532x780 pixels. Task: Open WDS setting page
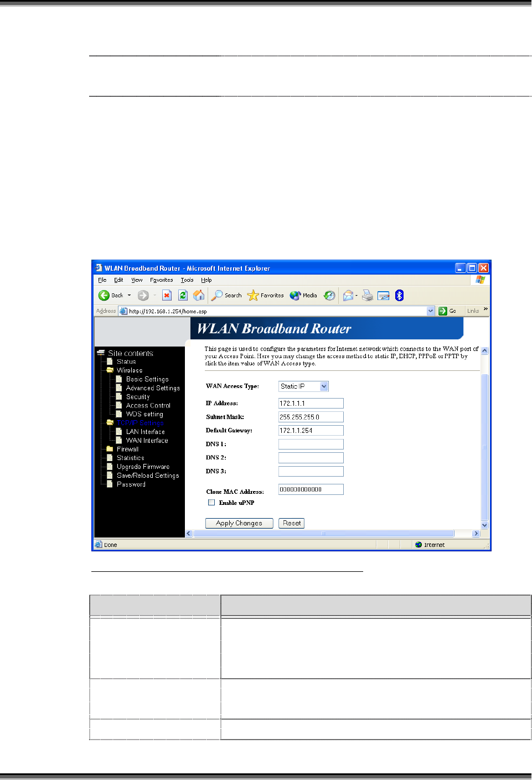pyautogui.click(x=144, y=414)
